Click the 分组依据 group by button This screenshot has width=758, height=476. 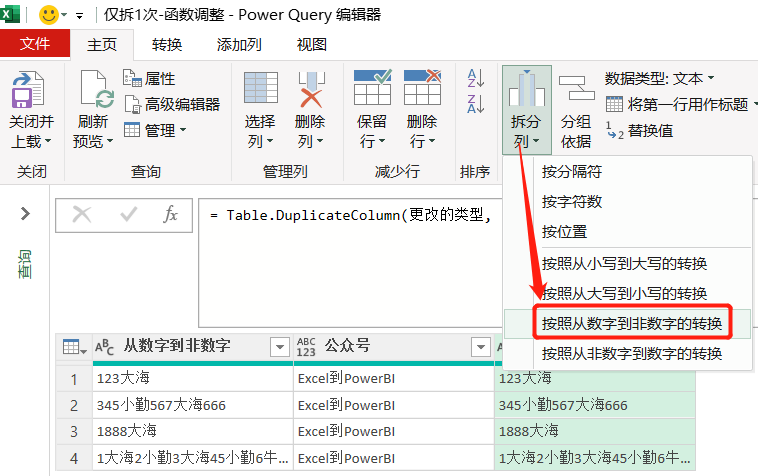(576, 111)
